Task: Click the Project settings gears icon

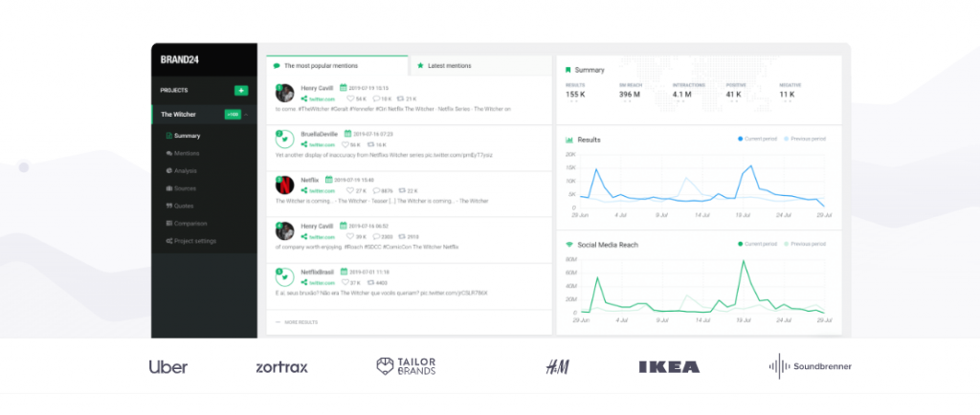Action: pyautogui.click(x=169, y=241)
